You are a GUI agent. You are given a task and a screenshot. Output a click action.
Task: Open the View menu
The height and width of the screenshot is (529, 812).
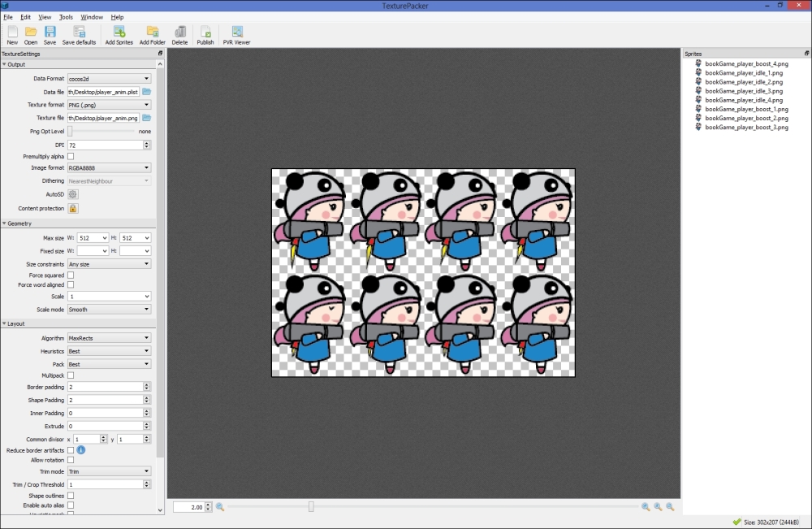coord(45,17)
